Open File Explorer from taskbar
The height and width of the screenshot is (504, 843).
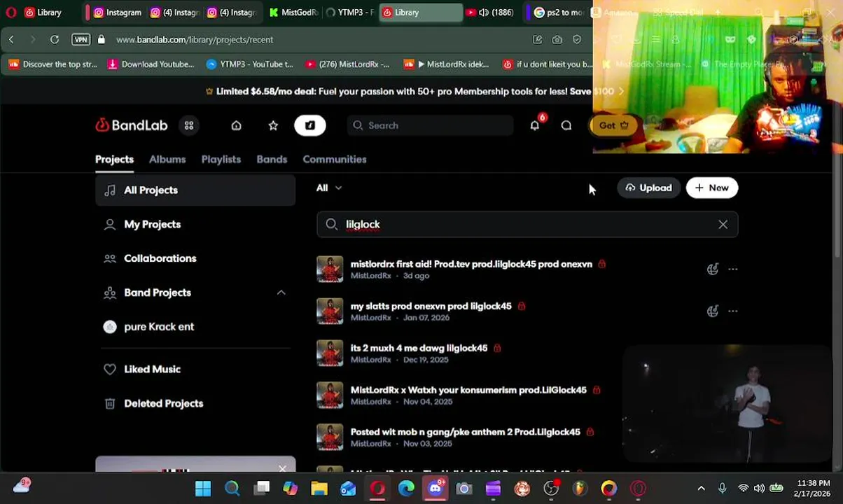pyautogui.click(x=319, y=488)
